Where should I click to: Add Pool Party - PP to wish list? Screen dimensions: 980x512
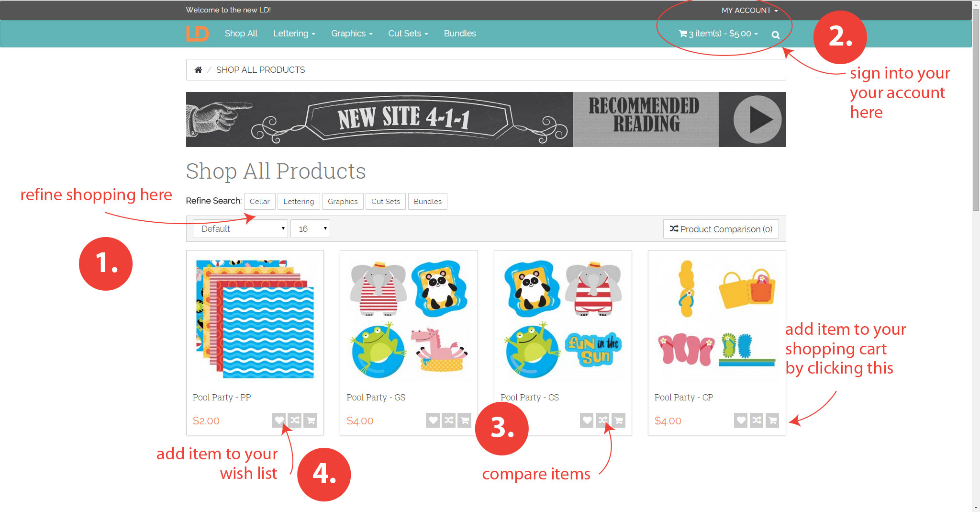pos(279,420)
